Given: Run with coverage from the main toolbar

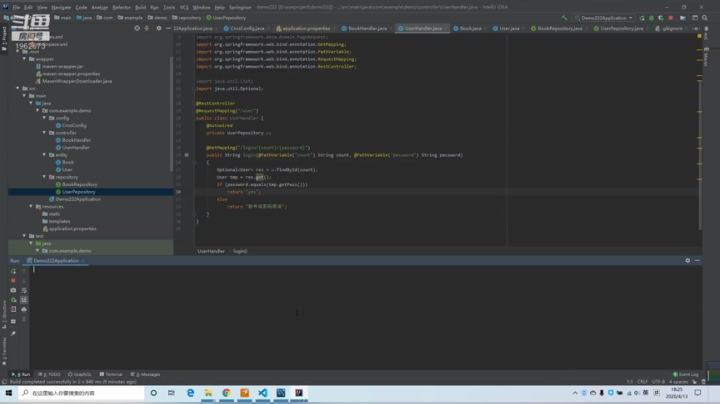Looking at the screenshot, I should [661, 18].
